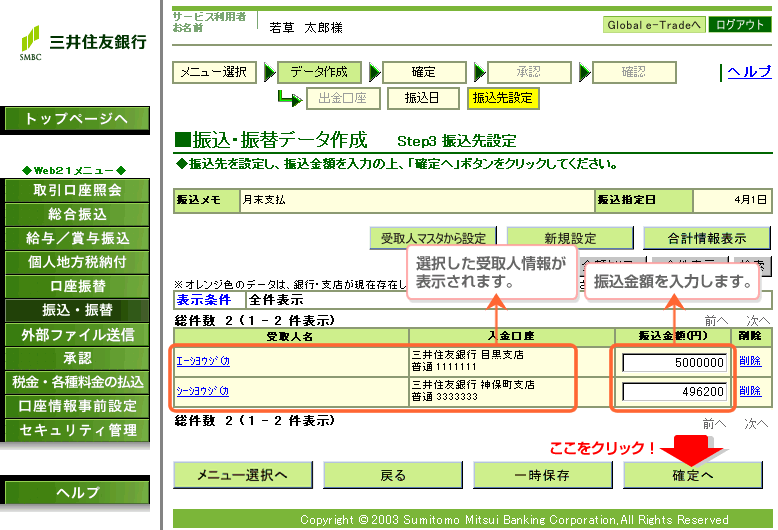Screen dimensions: 778x530
Task: Click the メニュー選択へ button
Action: 243,475
